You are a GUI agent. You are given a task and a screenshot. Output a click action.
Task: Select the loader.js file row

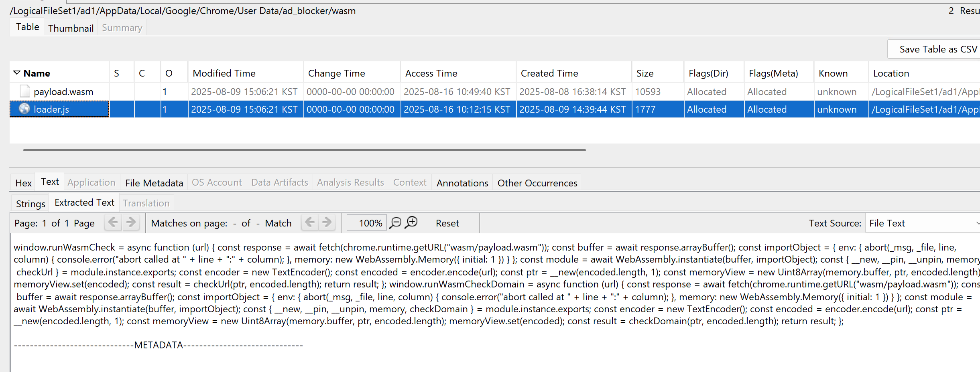point(494,109)
